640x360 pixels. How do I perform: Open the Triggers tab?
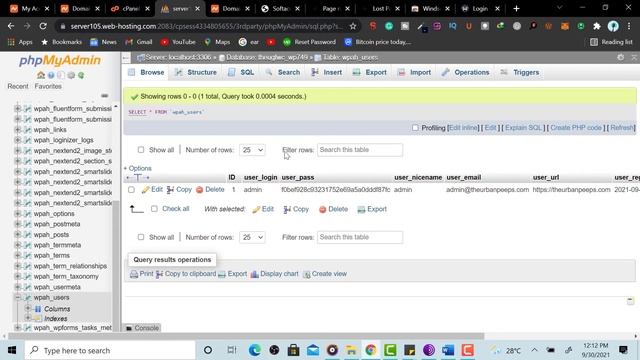click(x=520, y=72)
